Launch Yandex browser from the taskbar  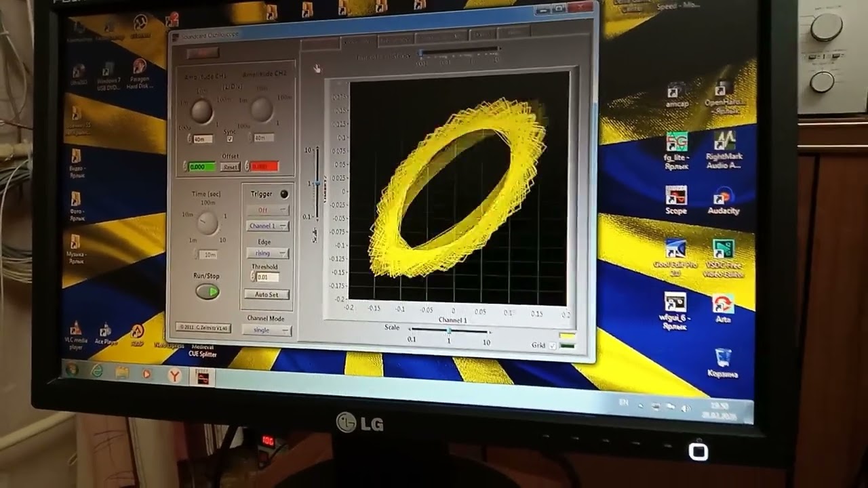click(174, 375)
